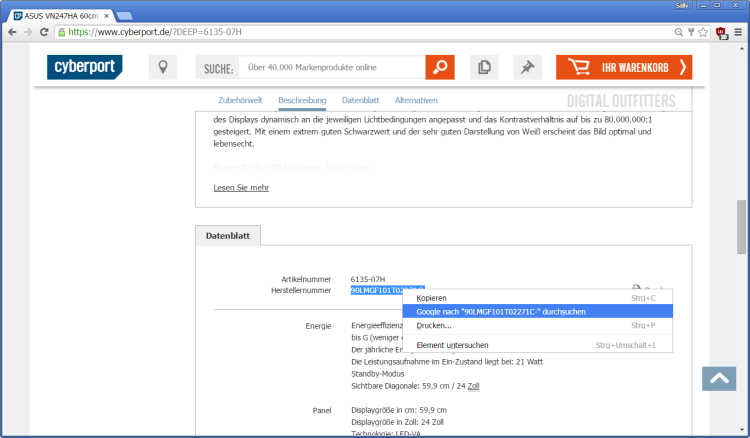Go back to previous page
This screenshot has width=750, height=438.
point(11,32)
